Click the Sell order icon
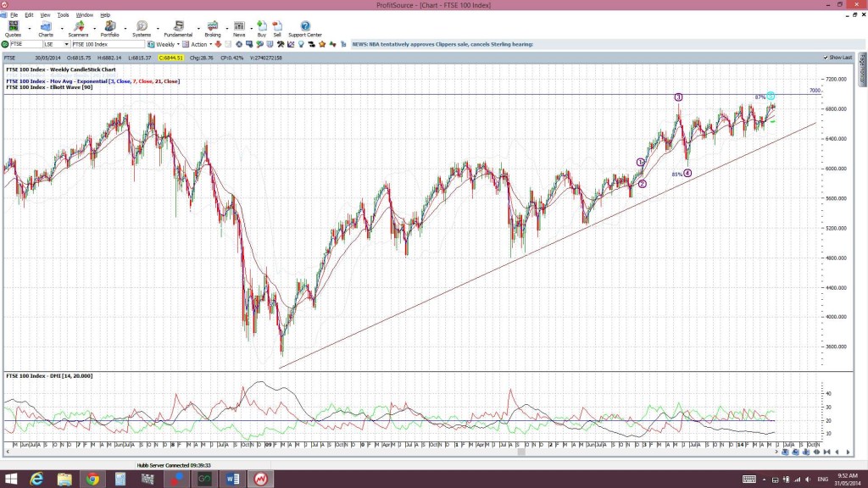 277,29
